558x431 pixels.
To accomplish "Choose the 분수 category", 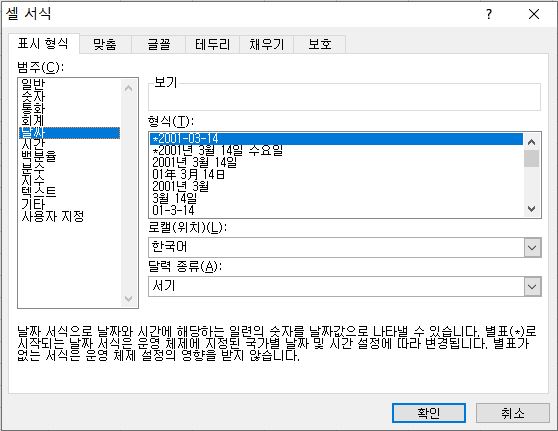I will pos(69,168).
